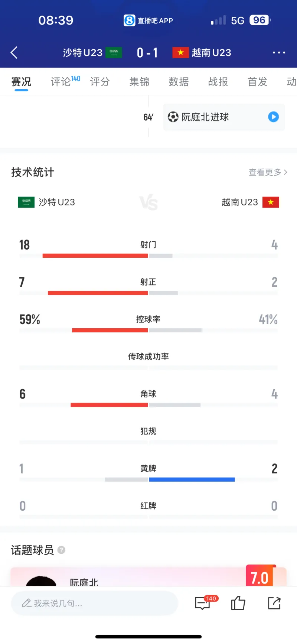The width and height of the screenshot is (297, 644).
Task: Tap the back arrow to previous page
Action: 14,53
